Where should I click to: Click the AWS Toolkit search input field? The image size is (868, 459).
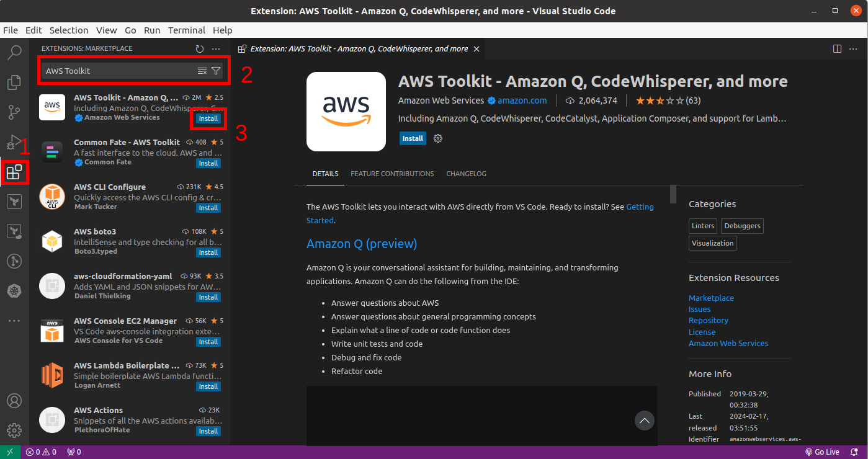click(x=118, y=71)
